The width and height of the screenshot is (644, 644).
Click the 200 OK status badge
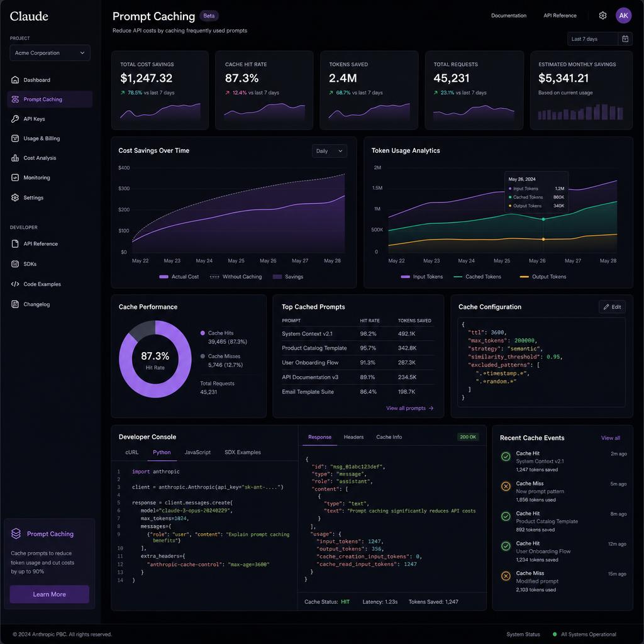tap(468, 437)
